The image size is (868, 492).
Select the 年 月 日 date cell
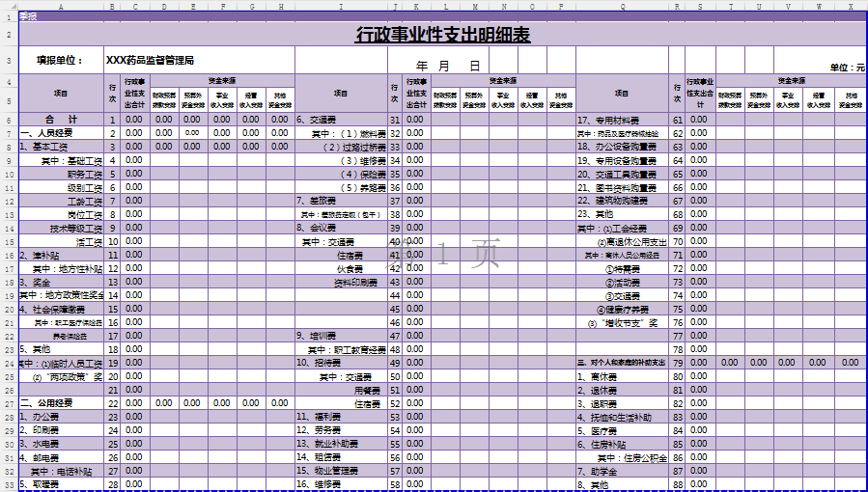point(447,67)
